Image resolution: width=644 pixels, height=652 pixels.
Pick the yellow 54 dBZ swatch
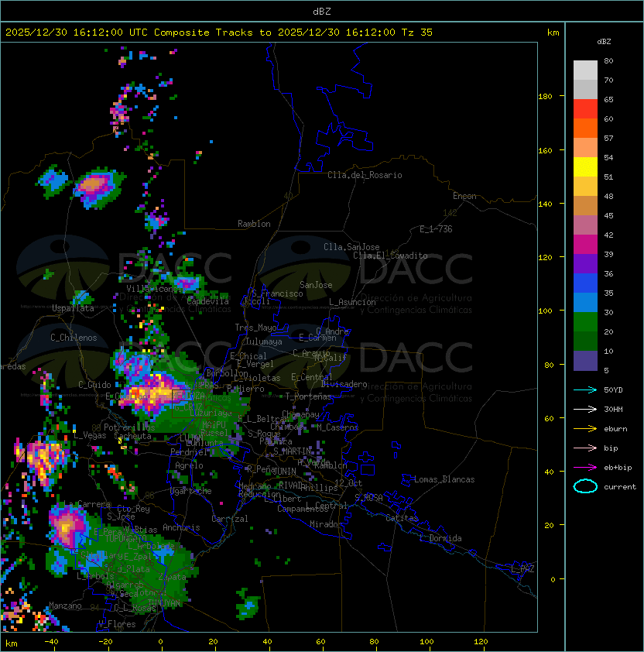click(585, 167)
